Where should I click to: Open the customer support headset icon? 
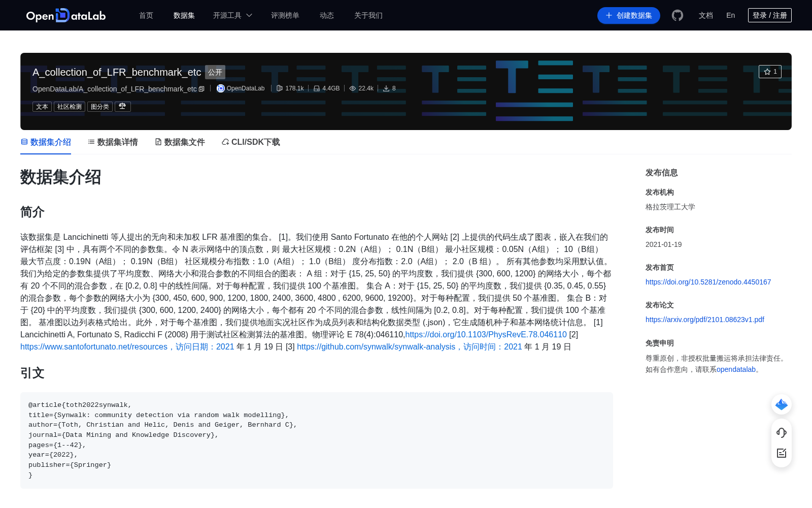click(782, 432)
